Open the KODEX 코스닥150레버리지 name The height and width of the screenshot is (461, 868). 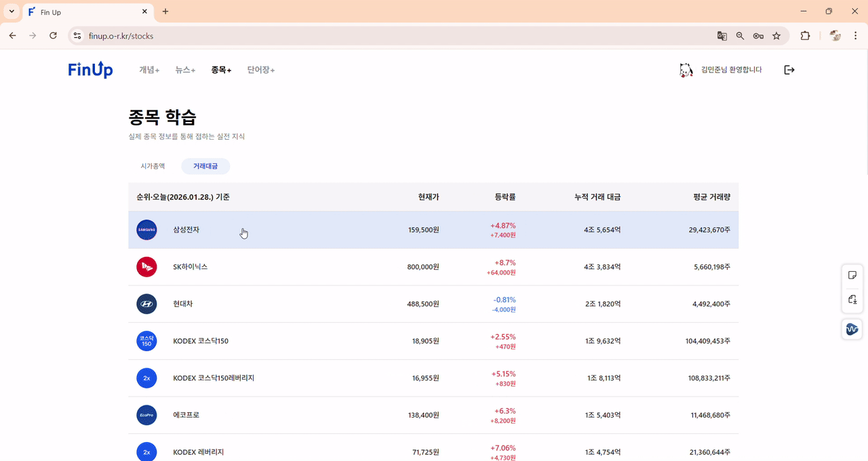[214, 378]
